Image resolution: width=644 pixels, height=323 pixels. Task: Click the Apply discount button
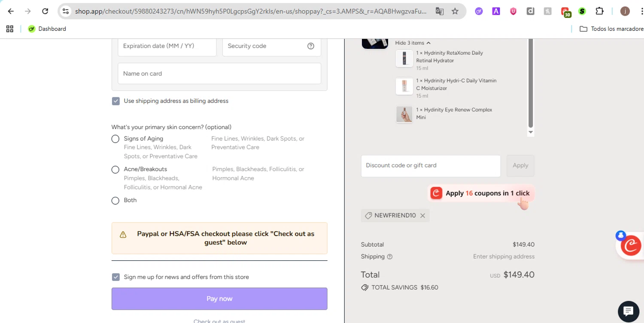click(520, 166)
